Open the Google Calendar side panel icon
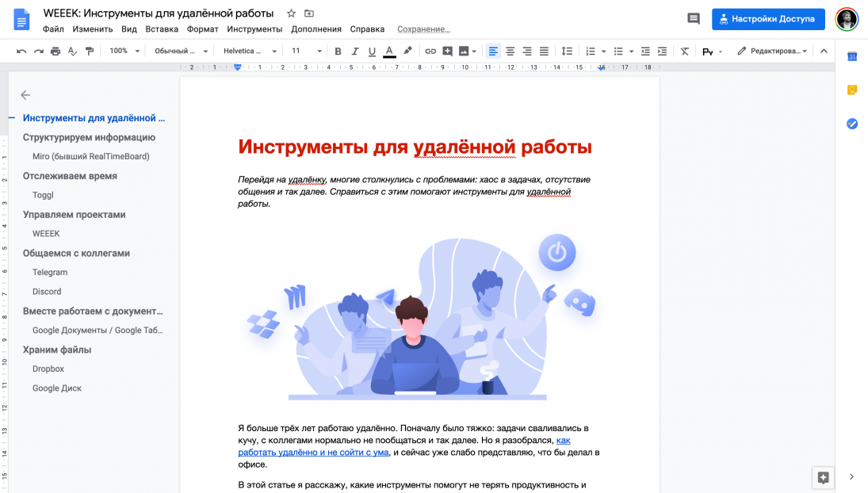This screenshot has width=868, height=493. [852, 56]
